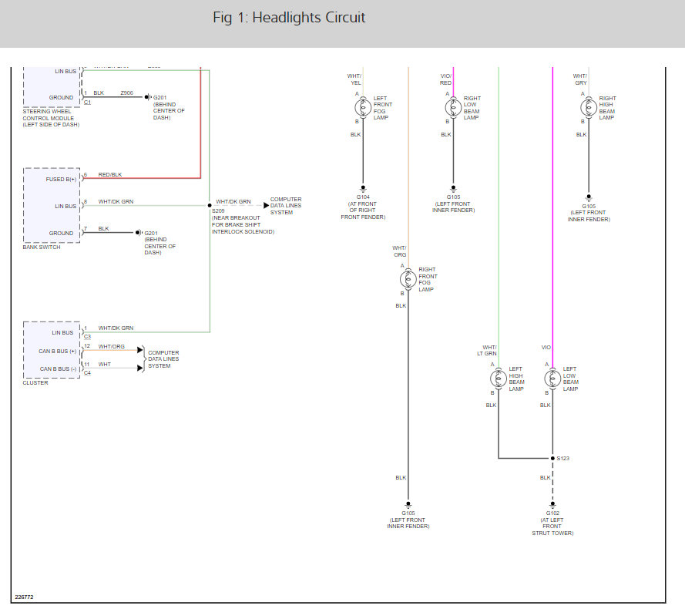Click 'COMPUTER DATA LINES SYSTEM' text beside Cluster
This screenshot has height=616, width=685.
(x=163, y=359)
